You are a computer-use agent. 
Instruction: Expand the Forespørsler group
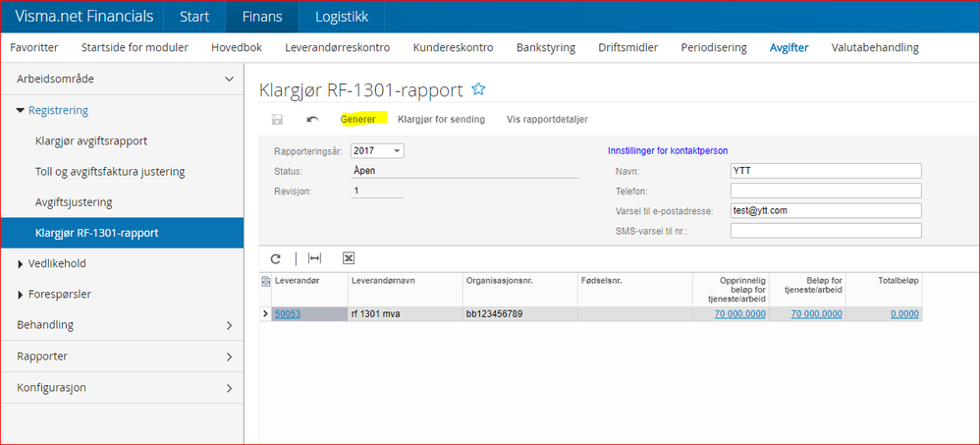[21, 295]
